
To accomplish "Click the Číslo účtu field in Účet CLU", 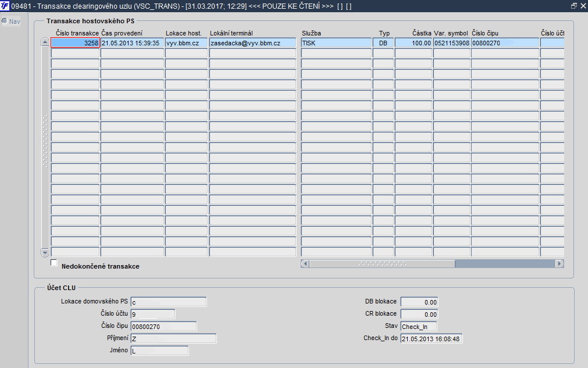I will coord(152,314).
